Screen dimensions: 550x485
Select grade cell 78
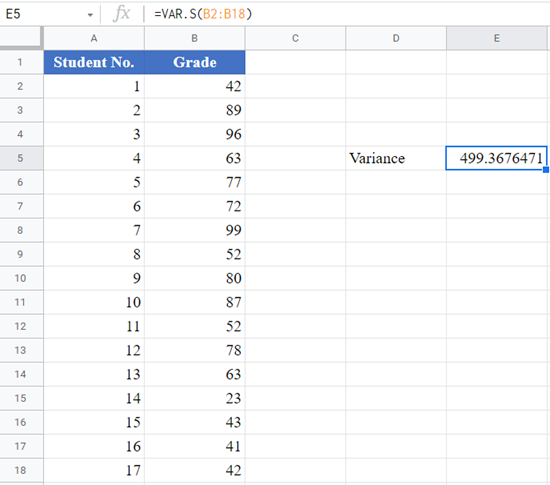point(195,350)
